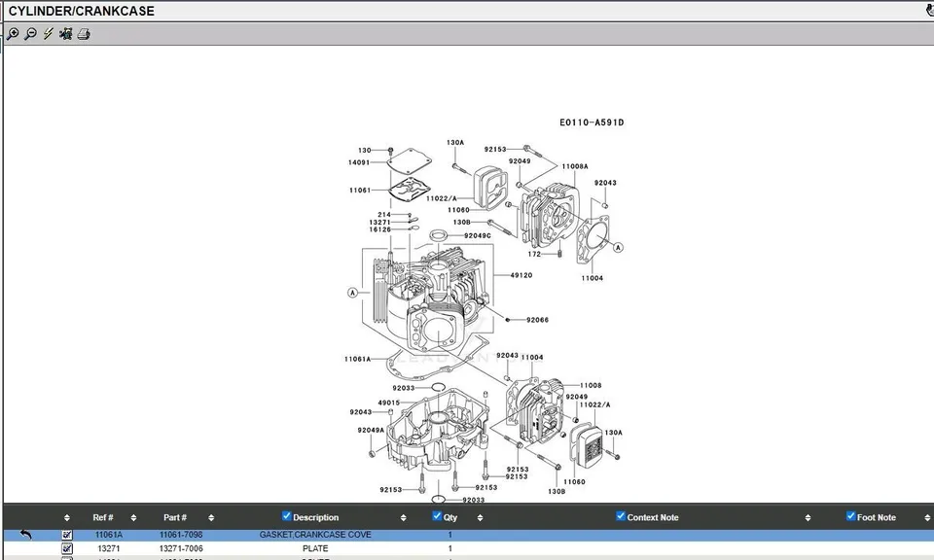Screen dimensions: 934x560
Task: Toggle the Qty column checkbox
Action: click(x=437, y=516)
